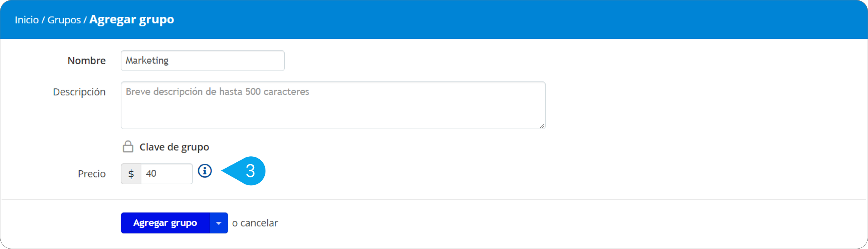Click the dollar sign currency addon
The width and height of the screenshot is (868, 249).
(131, 174)
